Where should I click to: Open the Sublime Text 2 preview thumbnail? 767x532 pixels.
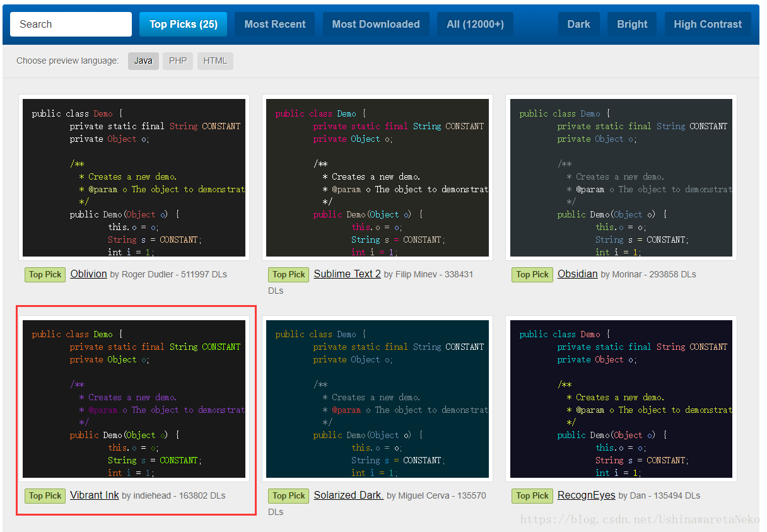[377, 178]
